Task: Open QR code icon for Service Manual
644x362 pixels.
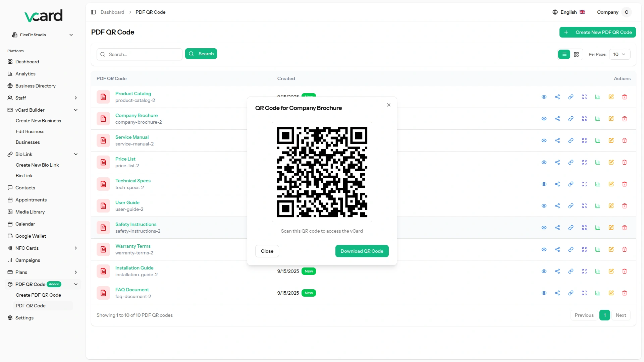Action: (x=584, y=140)
